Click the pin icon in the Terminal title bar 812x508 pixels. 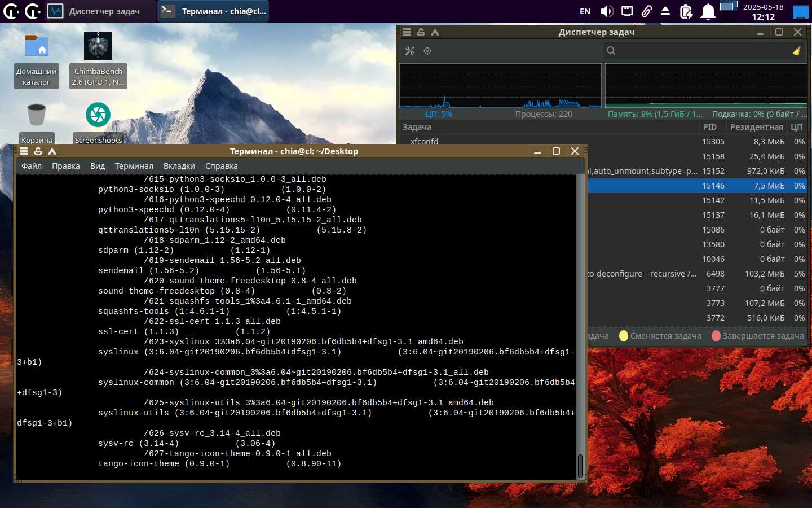38,151
